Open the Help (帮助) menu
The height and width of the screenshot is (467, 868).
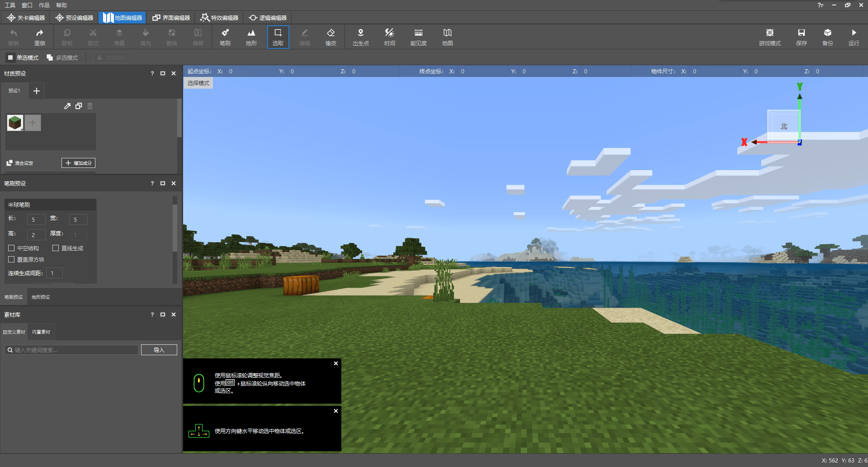pos(61,5)
